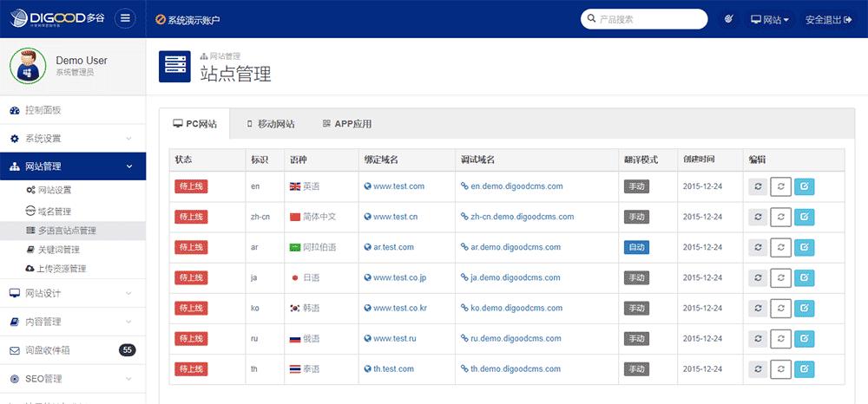Screen dimensions: 868x404
Task: Click blue edit icon in ar row
Action: point(805,248)
